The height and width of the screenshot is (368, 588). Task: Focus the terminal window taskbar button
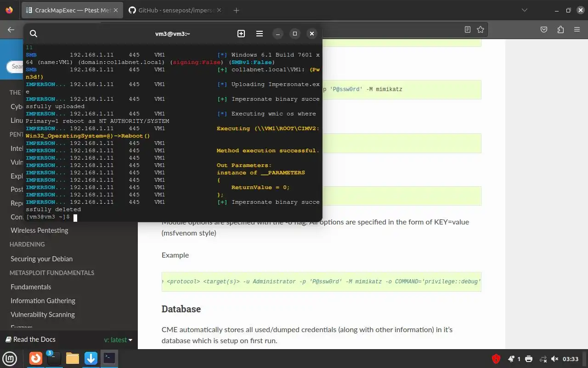pyautogui.click(x=109, y=358)
